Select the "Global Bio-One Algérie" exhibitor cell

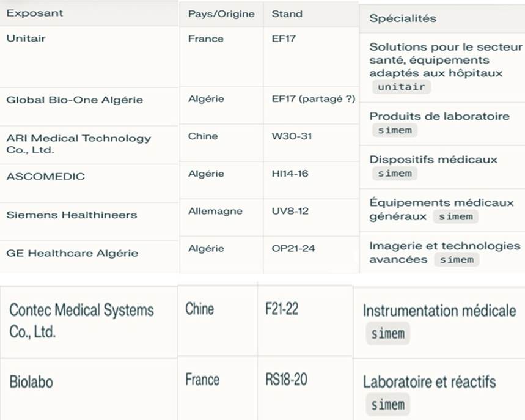(75, 100)
